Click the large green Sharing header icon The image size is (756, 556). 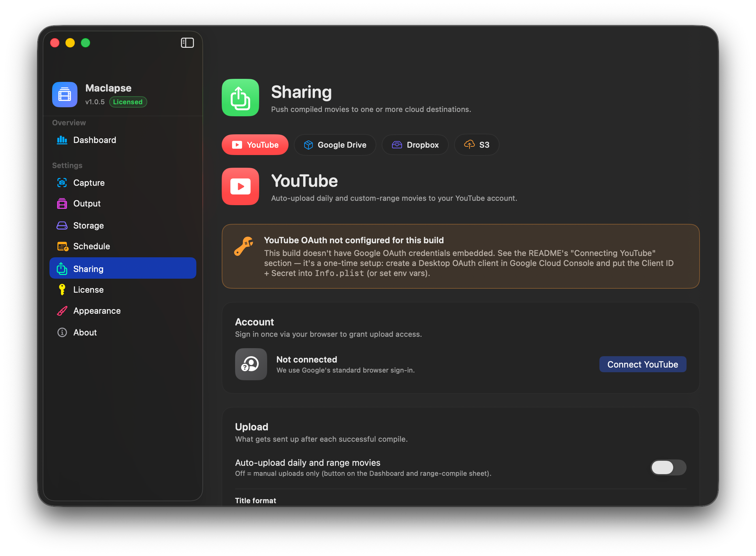[240, 98]
